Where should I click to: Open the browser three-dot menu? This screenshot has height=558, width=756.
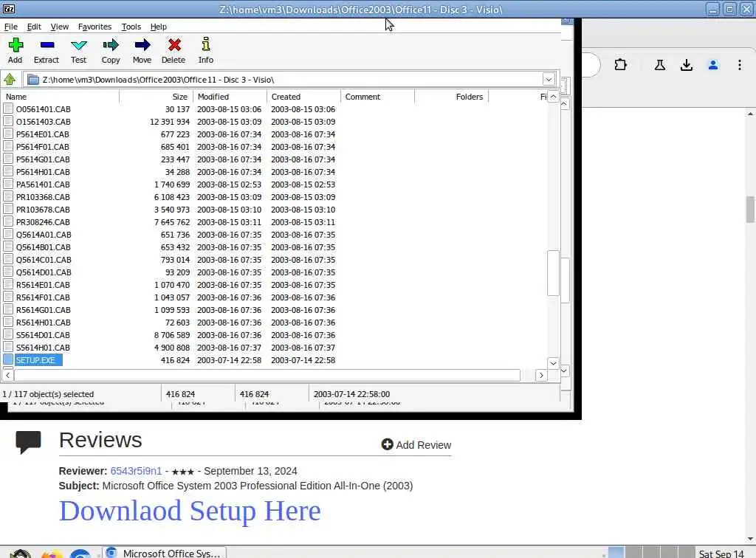click(740, 64)
